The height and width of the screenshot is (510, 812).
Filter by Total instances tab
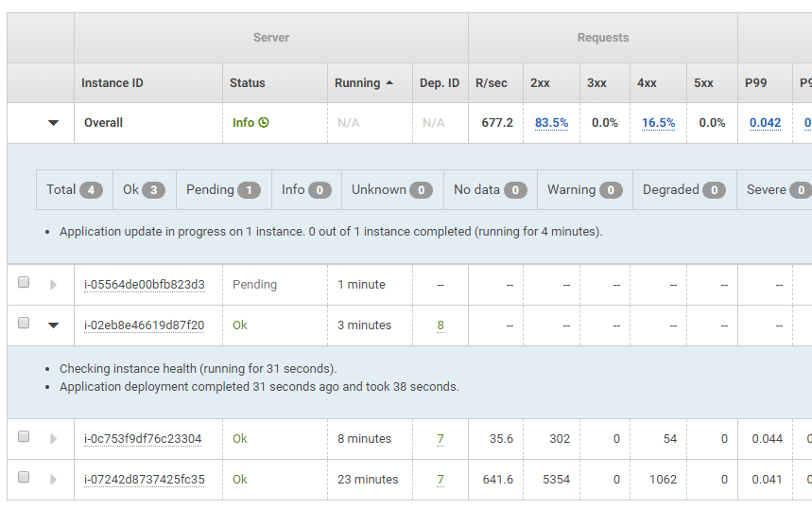coord(75,189)
